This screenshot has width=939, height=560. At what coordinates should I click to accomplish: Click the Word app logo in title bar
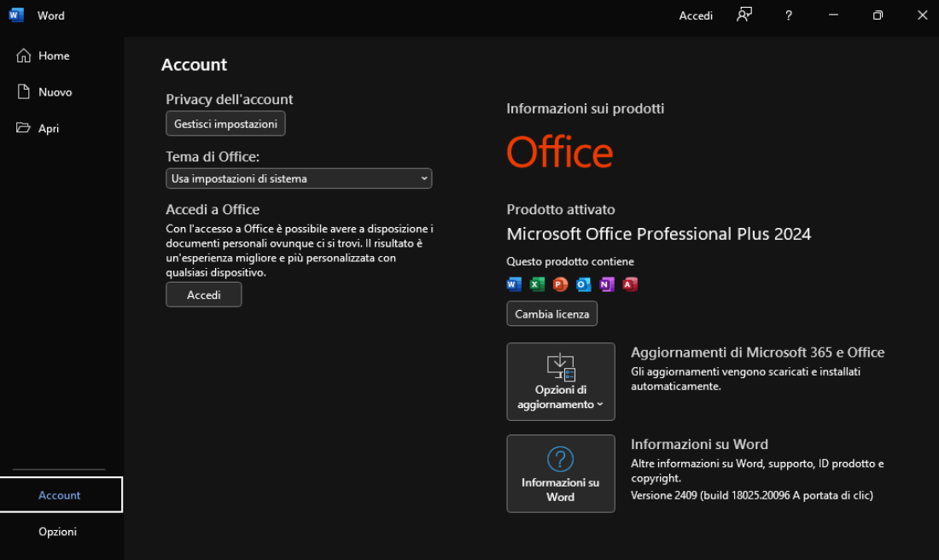tap(16, 15)
